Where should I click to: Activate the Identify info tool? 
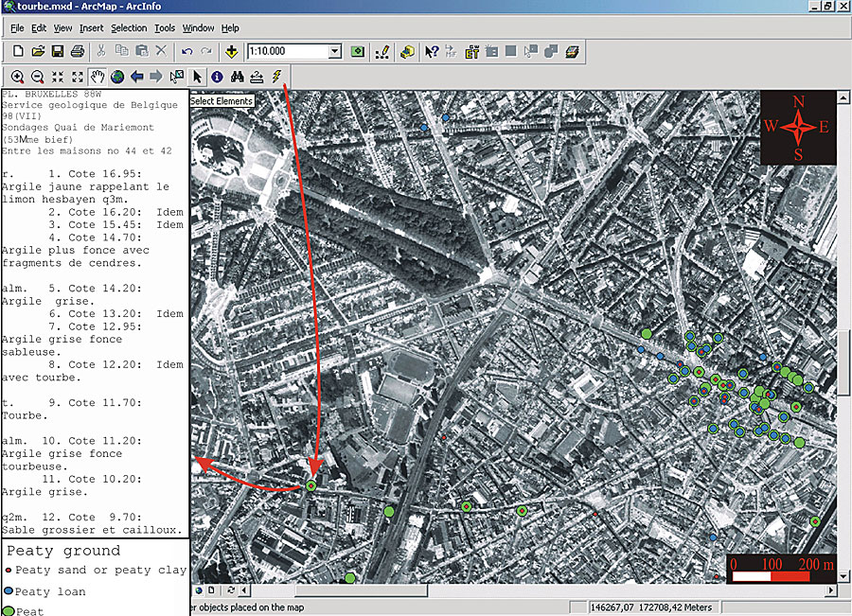coord(217,77)
